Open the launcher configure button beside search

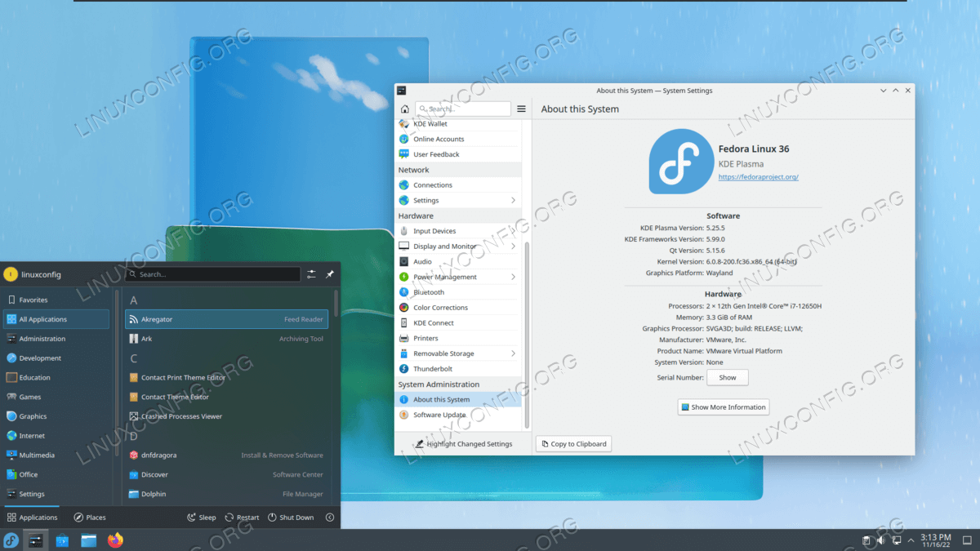click(312, 274)
